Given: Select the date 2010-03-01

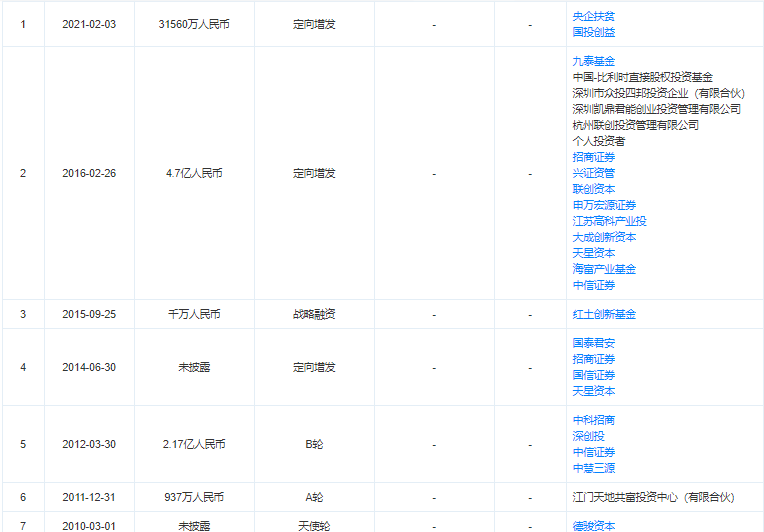Looking at the screenshot, I should [x=89, y=526].
